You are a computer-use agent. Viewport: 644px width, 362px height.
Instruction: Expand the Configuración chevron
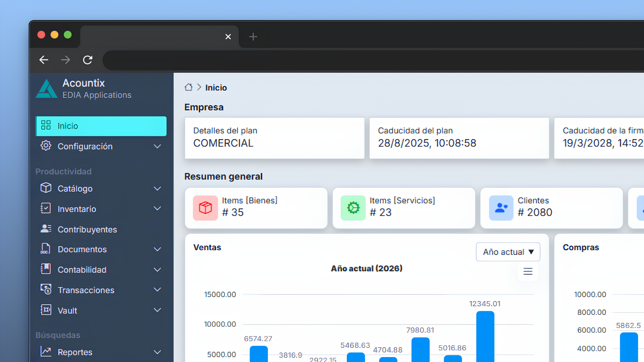[157, 146]
